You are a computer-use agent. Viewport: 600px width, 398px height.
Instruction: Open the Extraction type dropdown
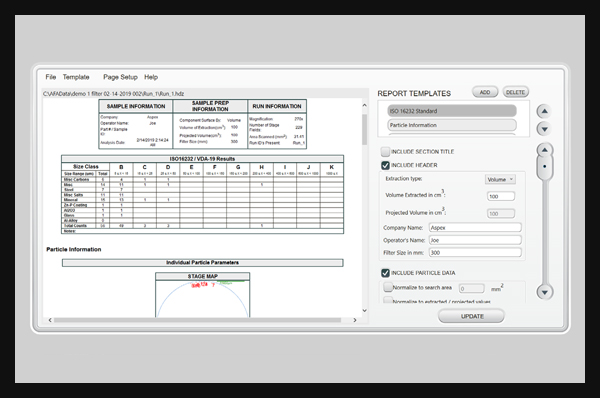[500, 179]
